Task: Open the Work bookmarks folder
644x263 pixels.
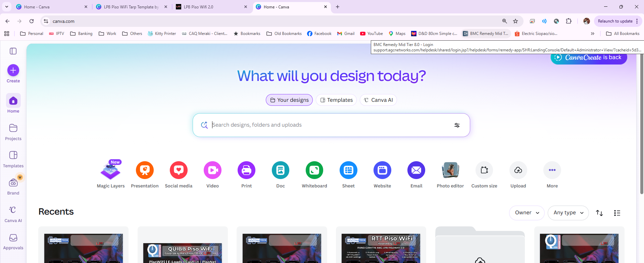Action: coord(107,34)
